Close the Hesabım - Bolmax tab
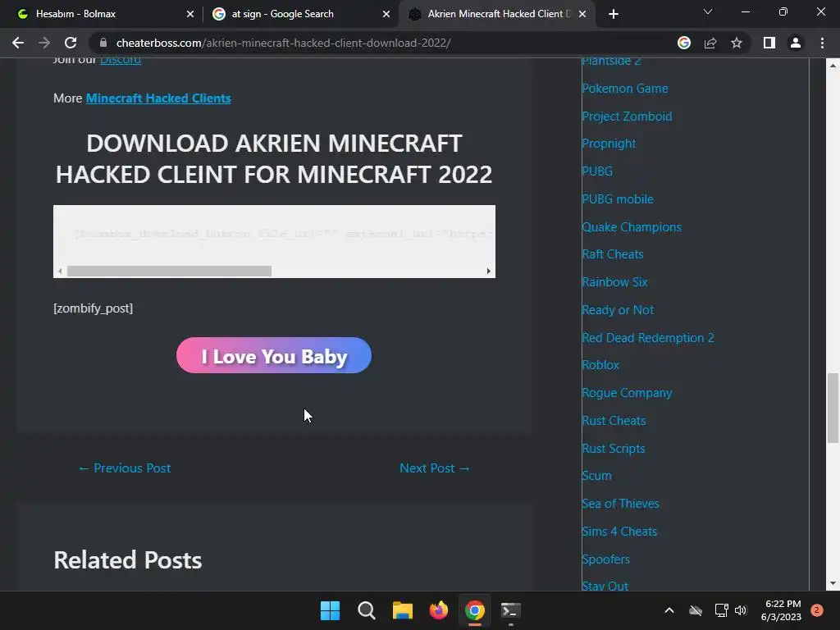840x630 pixels. (x=190, y=14)
